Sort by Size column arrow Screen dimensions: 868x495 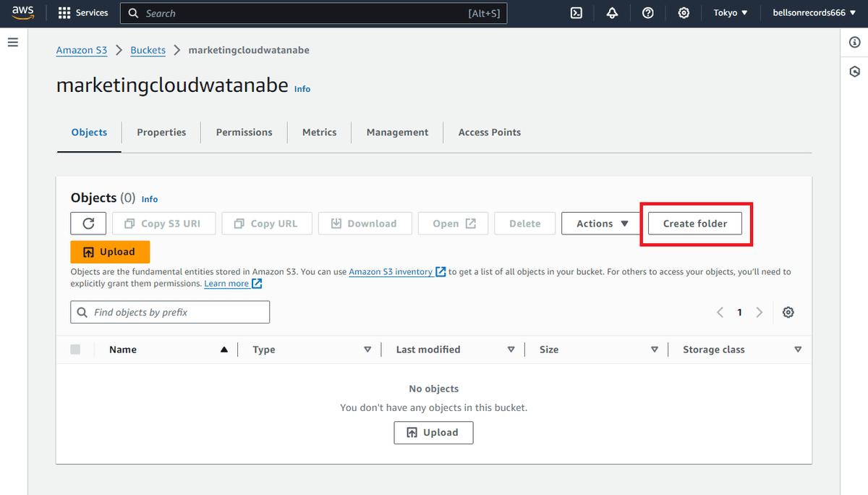tap(654, 350)
